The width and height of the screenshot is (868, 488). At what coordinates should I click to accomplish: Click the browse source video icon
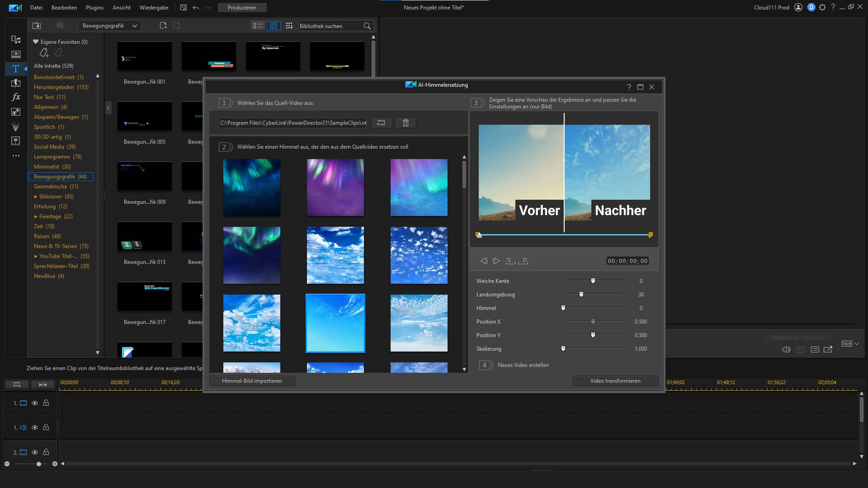381,123
